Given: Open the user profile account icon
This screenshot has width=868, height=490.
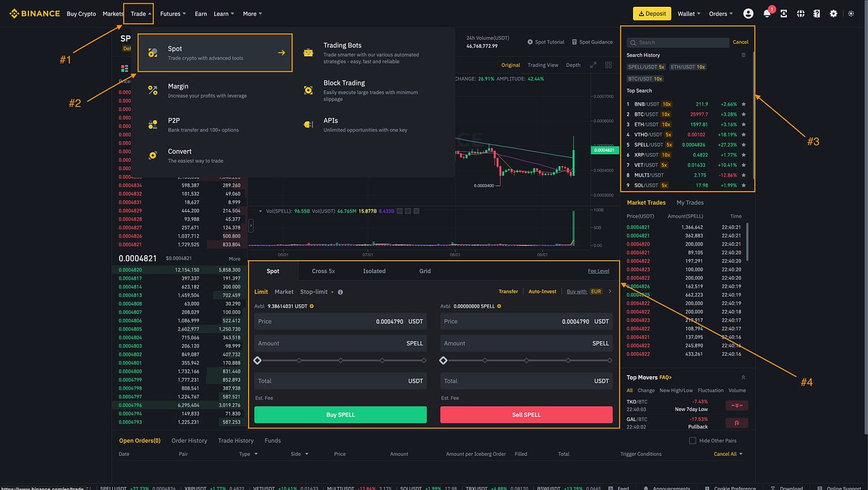Looking at the screenshot, I should (x=748, y=14).
